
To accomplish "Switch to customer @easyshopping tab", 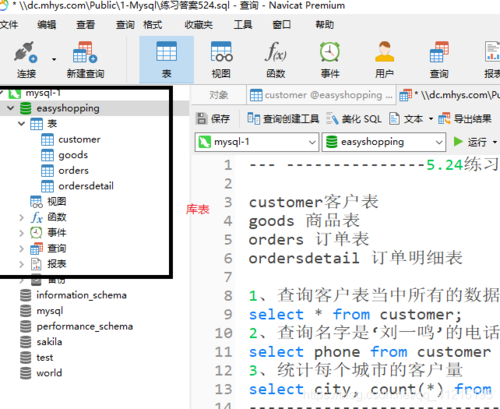I will point(321,95).
